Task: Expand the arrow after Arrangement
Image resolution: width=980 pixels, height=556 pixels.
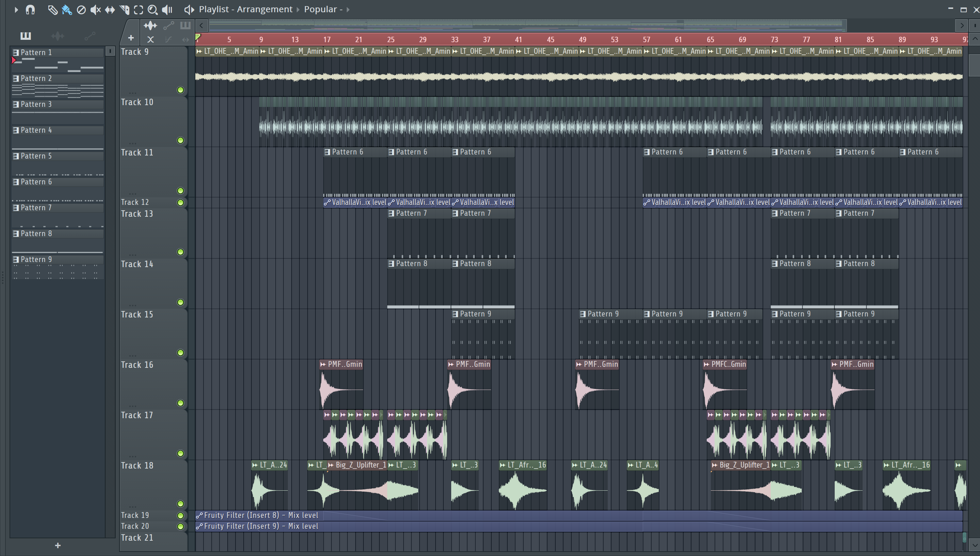Action: [x=298, y=10]
